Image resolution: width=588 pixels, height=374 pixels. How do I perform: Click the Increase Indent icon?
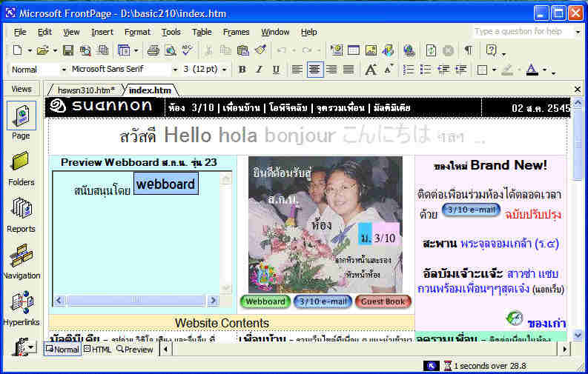(461, 70)
